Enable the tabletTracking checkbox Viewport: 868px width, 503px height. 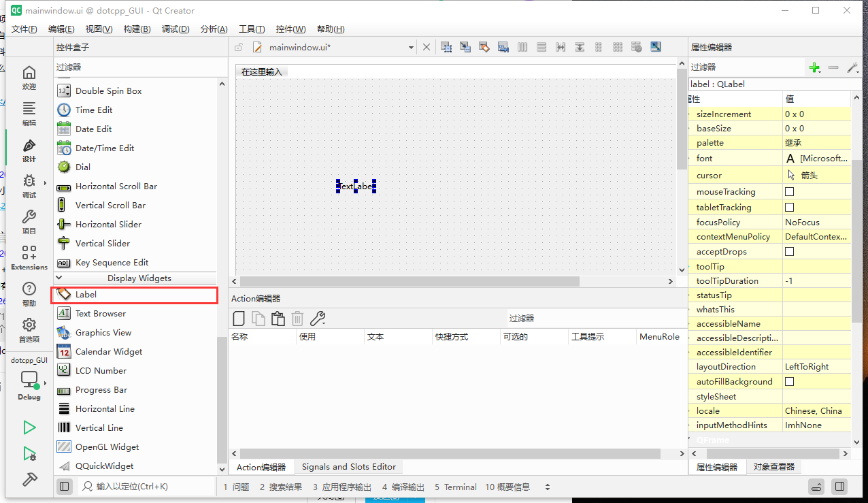point(789,207)
